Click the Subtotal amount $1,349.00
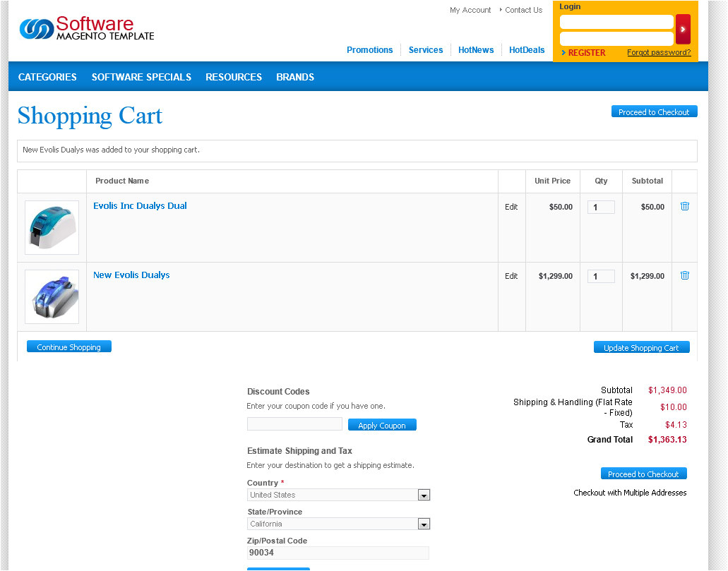 pyautogui.click(x=667, y=390)
